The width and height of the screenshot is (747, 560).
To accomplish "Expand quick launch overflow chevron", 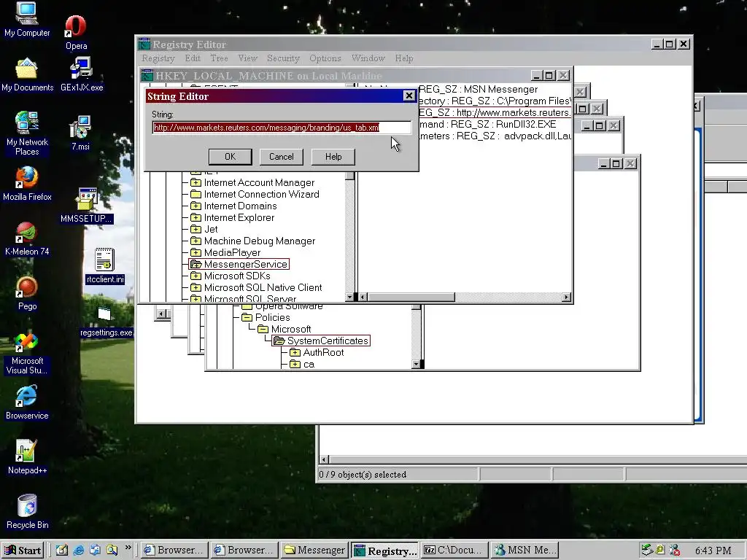I will click(128, 548).
